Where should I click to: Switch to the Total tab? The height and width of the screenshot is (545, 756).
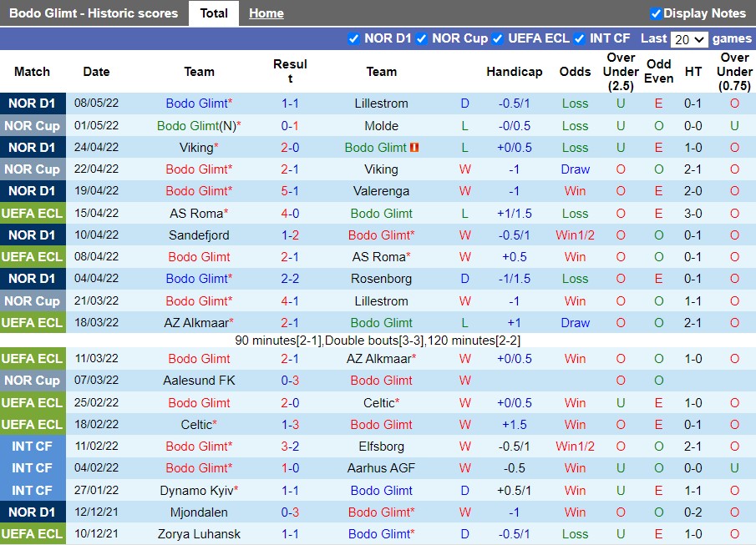[214, 13]
